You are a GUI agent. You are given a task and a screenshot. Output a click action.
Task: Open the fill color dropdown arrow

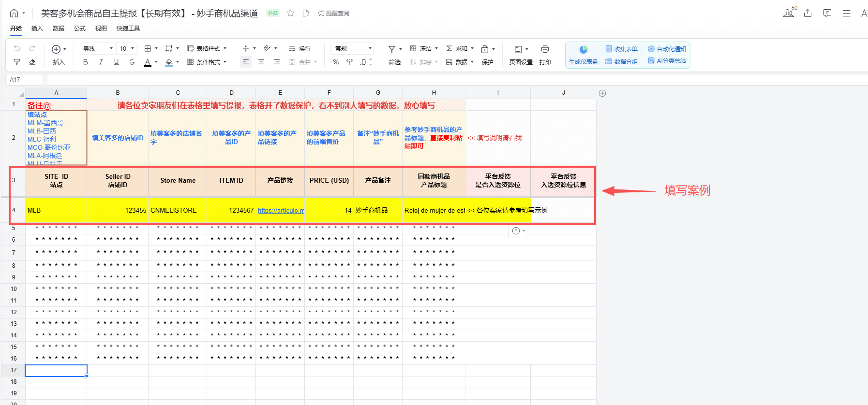[178, 62]
